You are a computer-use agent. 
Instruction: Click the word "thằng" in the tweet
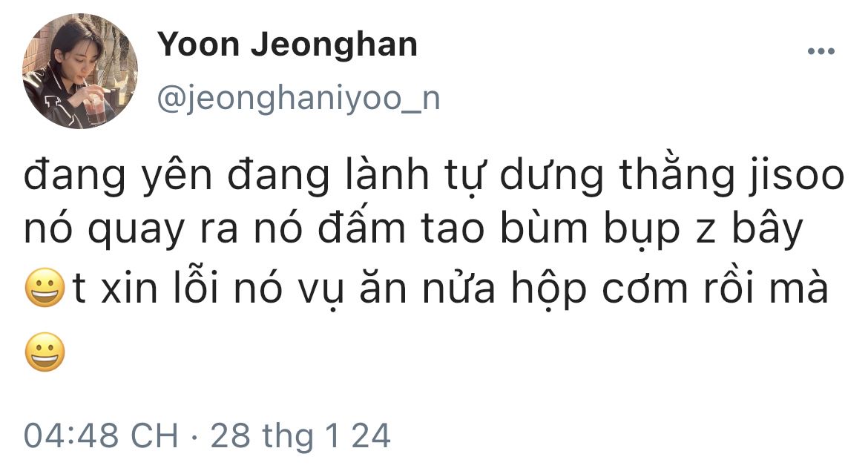[x=677, y=175]
